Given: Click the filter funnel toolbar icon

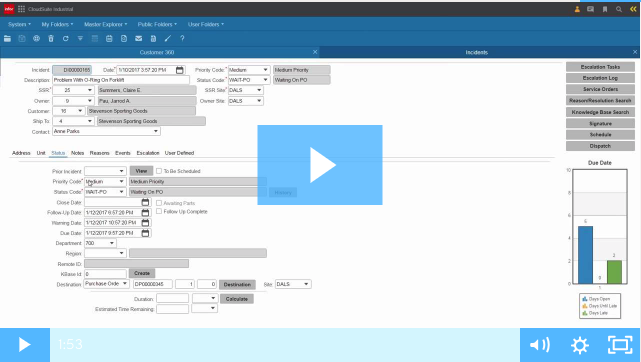Looking at the screenshot, I should pyautogui.click(x=80, y=38).
